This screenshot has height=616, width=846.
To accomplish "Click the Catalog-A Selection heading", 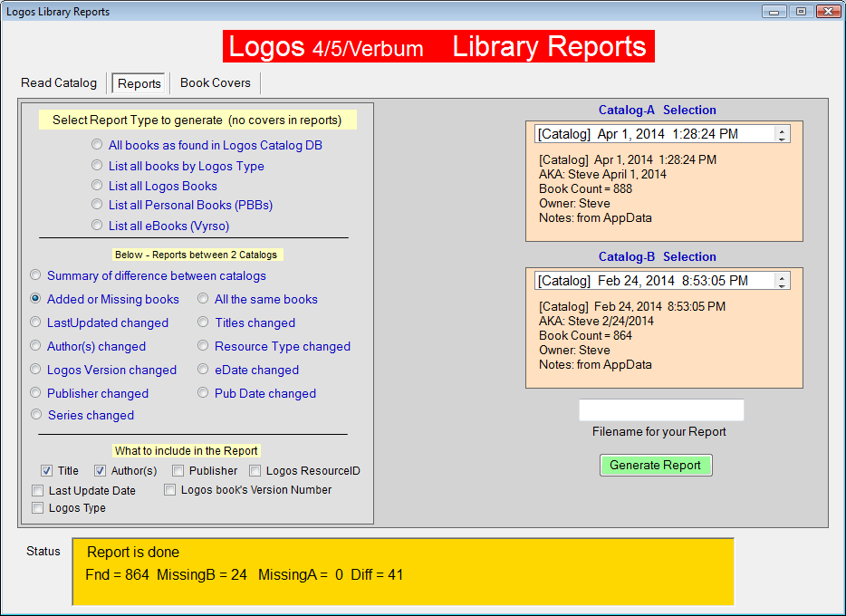I will 658,110.
